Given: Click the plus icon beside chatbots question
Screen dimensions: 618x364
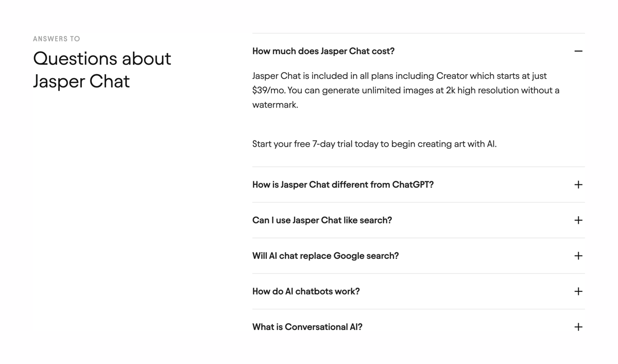Looking at the screenshot, I should [578, 291].
